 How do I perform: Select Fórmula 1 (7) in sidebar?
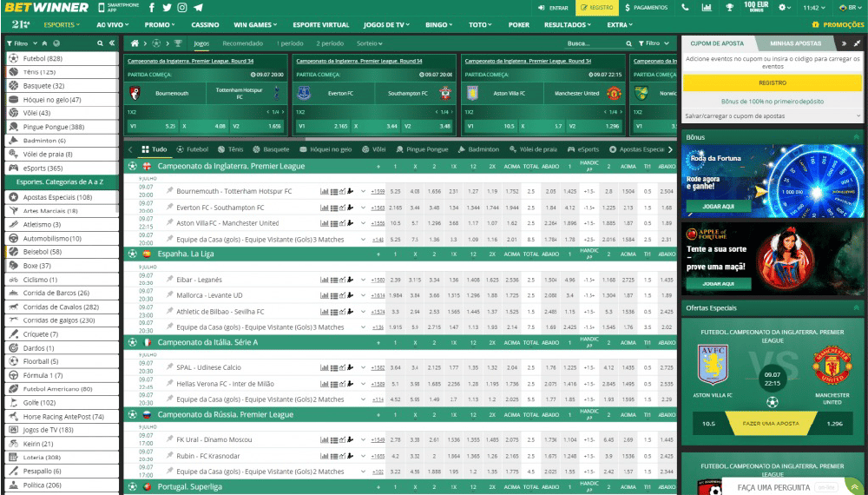(x=62, y=375)
